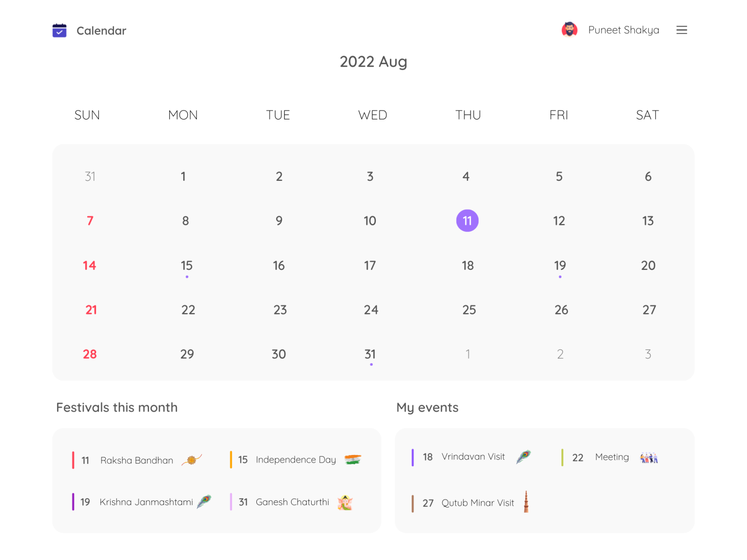This screenshot has width=747, height=560.
Task: Open the Qutub Minar Visit event
Action: (x=471, y=503)
